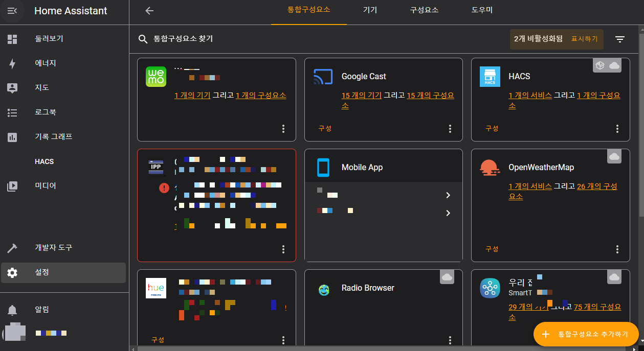Viewport: 644px width, 351px height.
Task: Open the 둘러보기 dashboard icon
Action: (12, 39)
